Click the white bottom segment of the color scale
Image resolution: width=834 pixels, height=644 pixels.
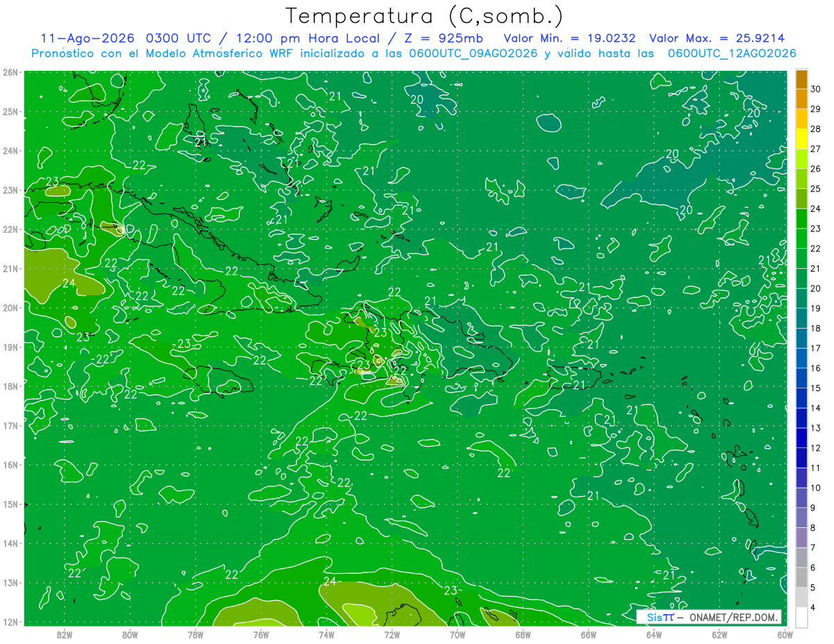[x=801, y=616]
